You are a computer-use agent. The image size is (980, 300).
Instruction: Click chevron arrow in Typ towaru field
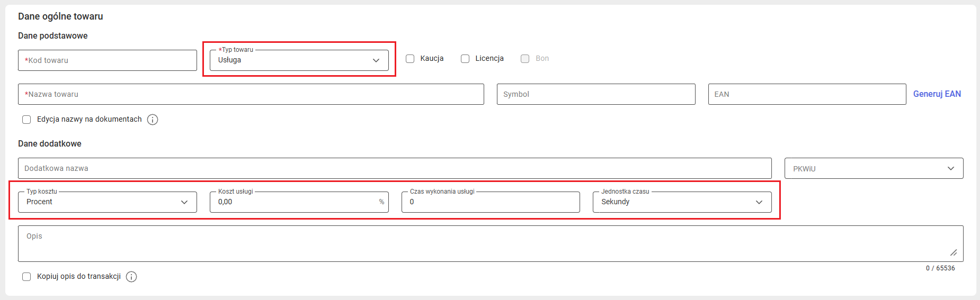point(376,60)
